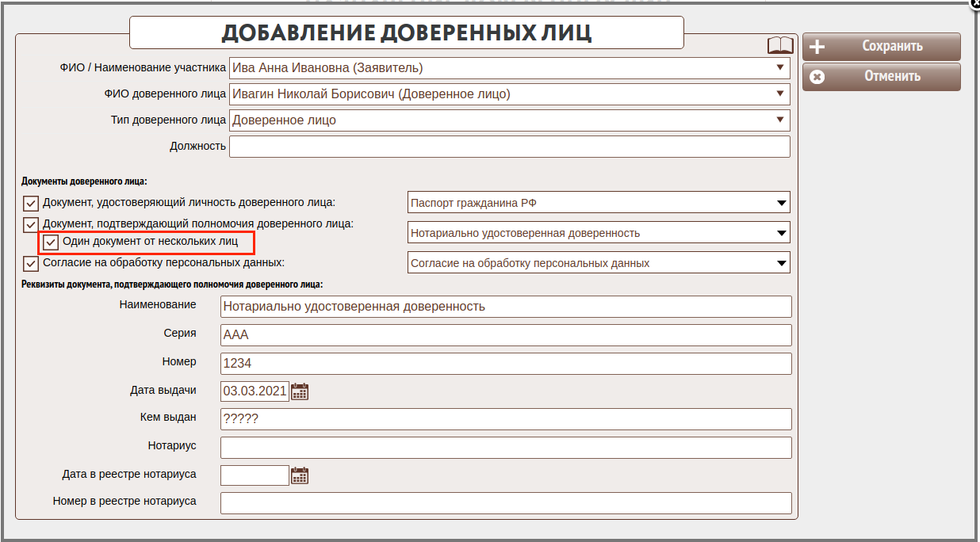Expand ФИО / Наименование участника dropdown
The width and height of the screenshot is (980, 542).
(509, 68)
